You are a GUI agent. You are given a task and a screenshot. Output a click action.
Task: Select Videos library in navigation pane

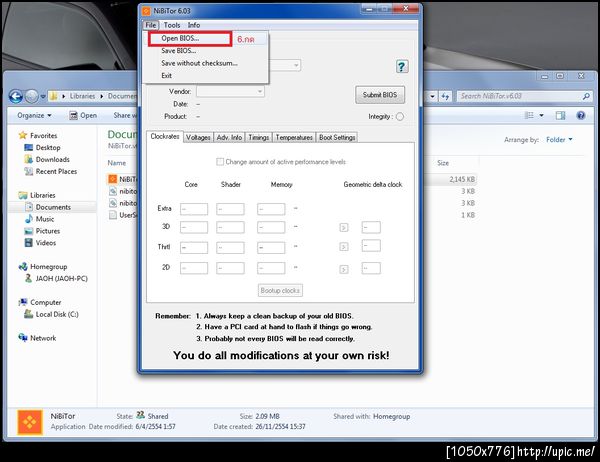(46, 243)
